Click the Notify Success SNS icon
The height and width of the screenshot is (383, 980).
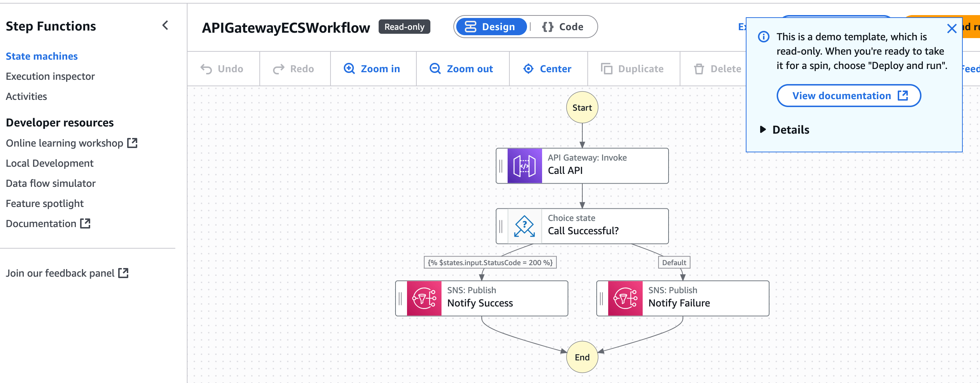click(x=424, y=298)
